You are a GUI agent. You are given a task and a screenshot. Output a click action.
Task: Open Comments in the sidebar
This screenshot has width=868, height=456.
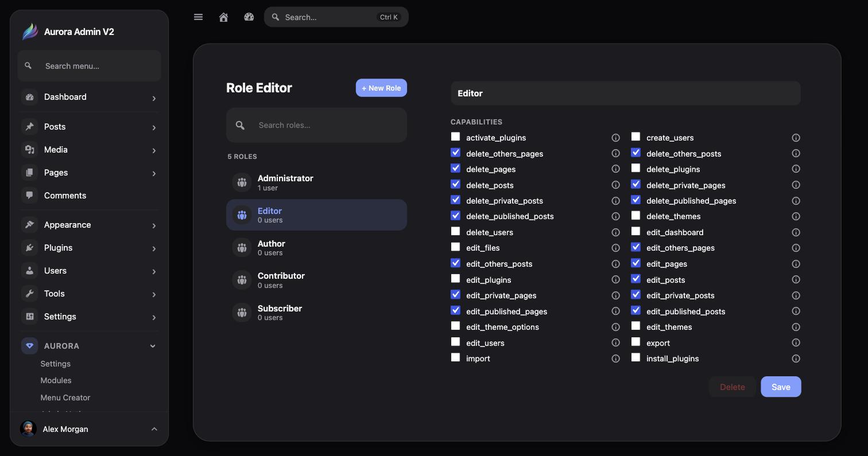89,196
